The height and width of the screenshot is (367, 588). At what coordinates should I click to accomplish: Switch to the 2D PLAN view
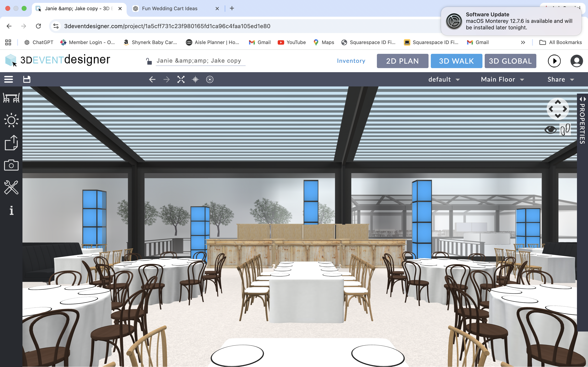pyautogui.click(x=402, y=61)
